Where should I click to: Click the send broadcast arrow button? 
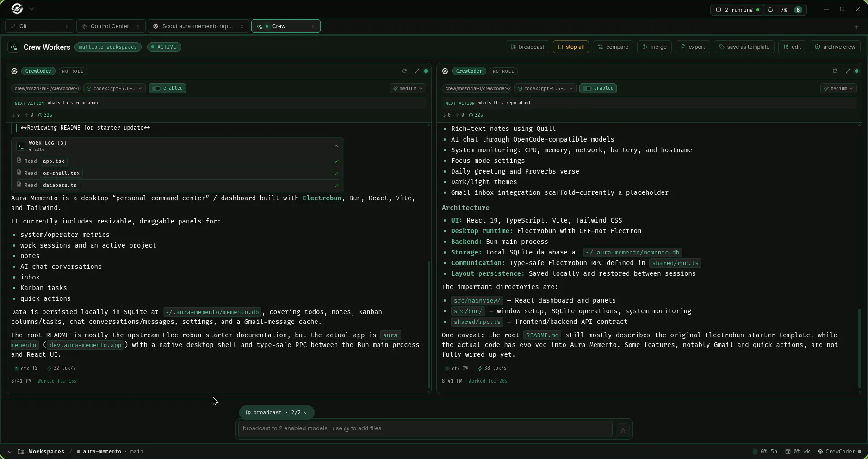[623, 430]
